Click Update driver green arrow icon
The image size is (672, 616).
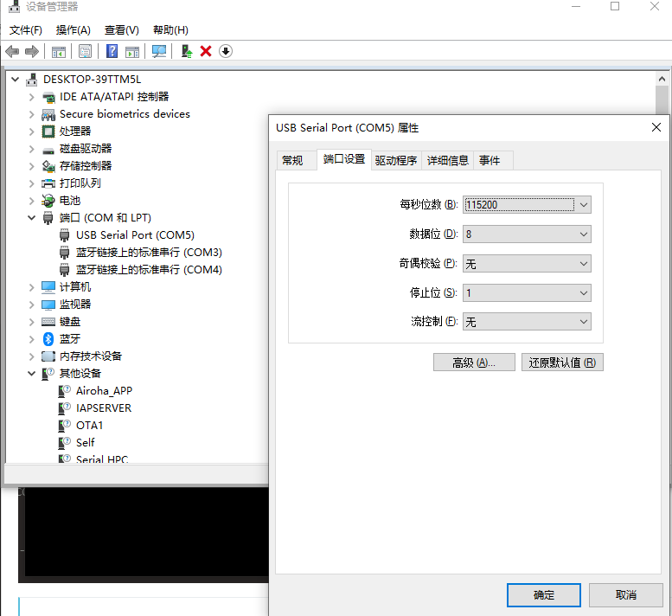187,51
